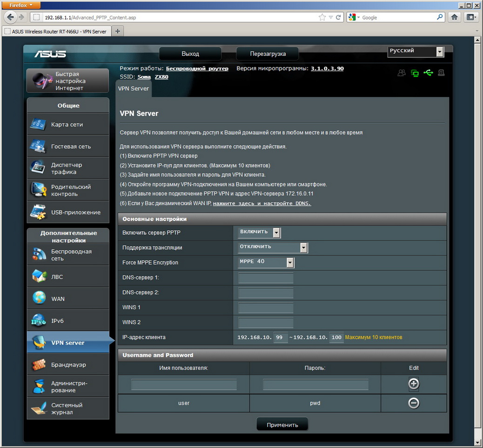483x448 pixels.
Task: Click the connected clients status icon
Action: pyautogui.click(x=401, y=73)
